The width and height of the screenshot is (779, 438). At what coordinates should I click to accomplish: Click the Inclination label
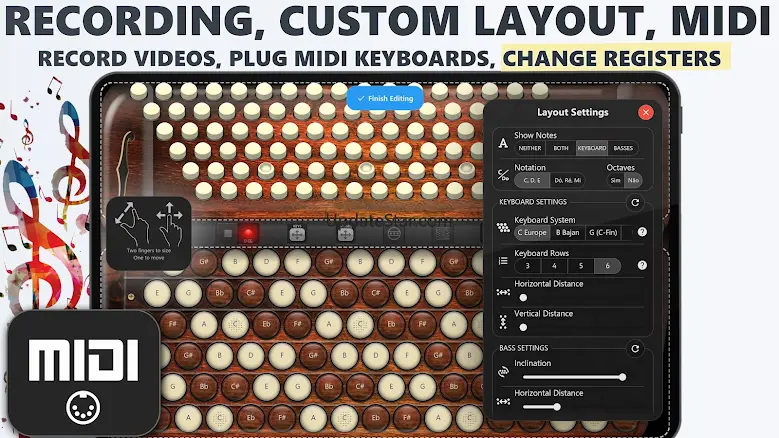click(x=532, y=363)
